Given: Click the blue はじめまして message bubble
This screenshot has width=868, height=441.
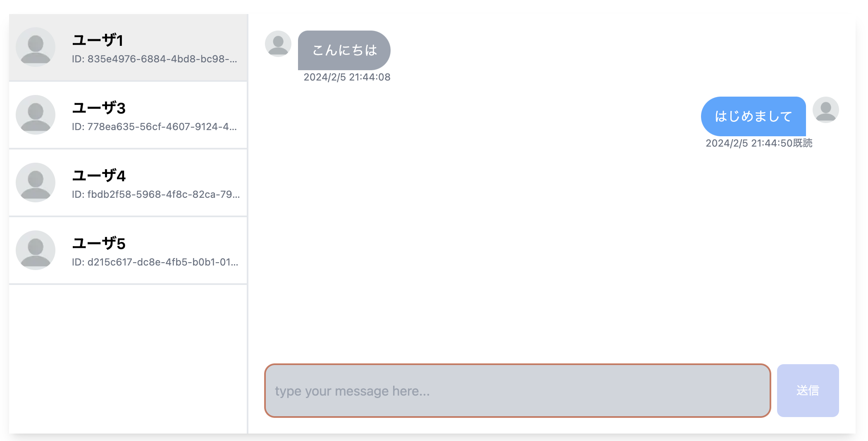Looking at the screenshot, I should pyautogui.click(x=753, y=116).
